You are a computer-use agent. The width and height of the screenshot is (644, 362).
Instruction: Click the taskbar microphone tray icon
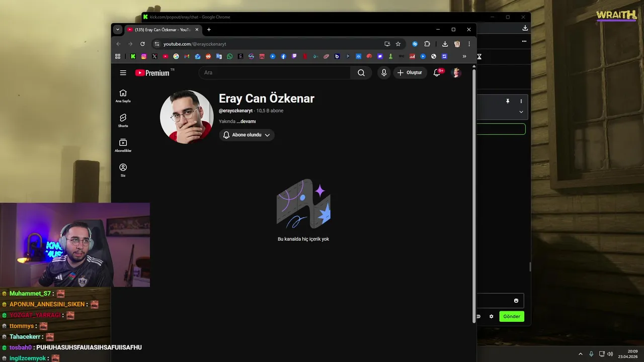[591, 354]
